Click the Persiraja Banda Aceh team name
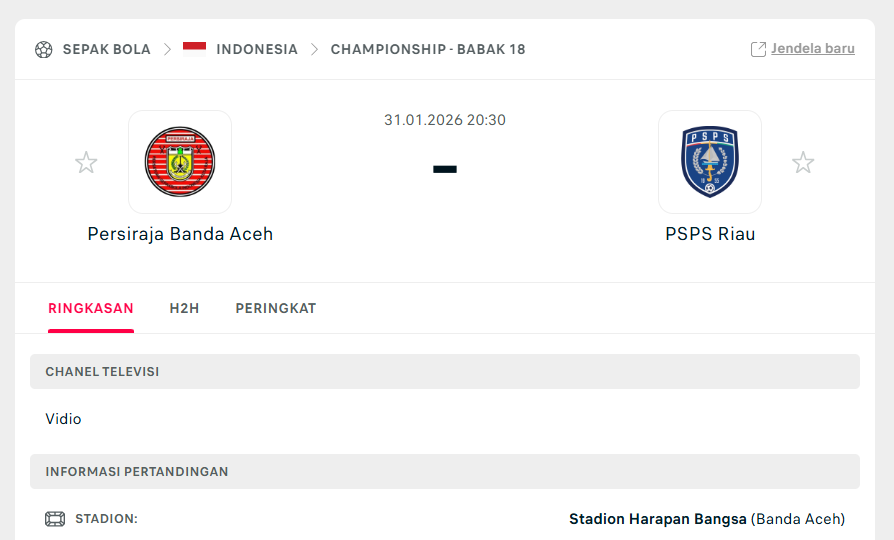This screenshot has height=540, width=894. (x=180, y=234)
